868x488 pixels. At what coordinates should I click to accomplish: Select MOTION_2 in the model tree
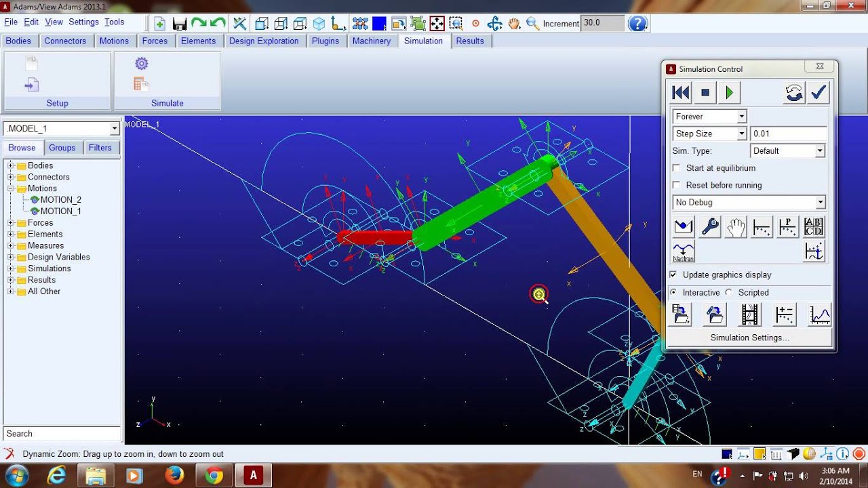tap(60, 199)
